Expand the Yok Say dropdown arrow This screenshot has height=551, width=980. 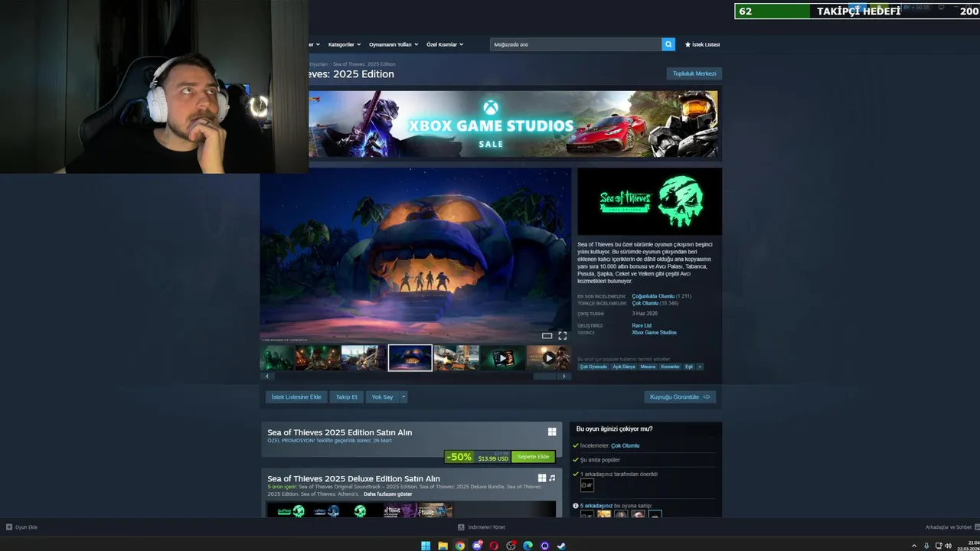(x=403, y=397)
